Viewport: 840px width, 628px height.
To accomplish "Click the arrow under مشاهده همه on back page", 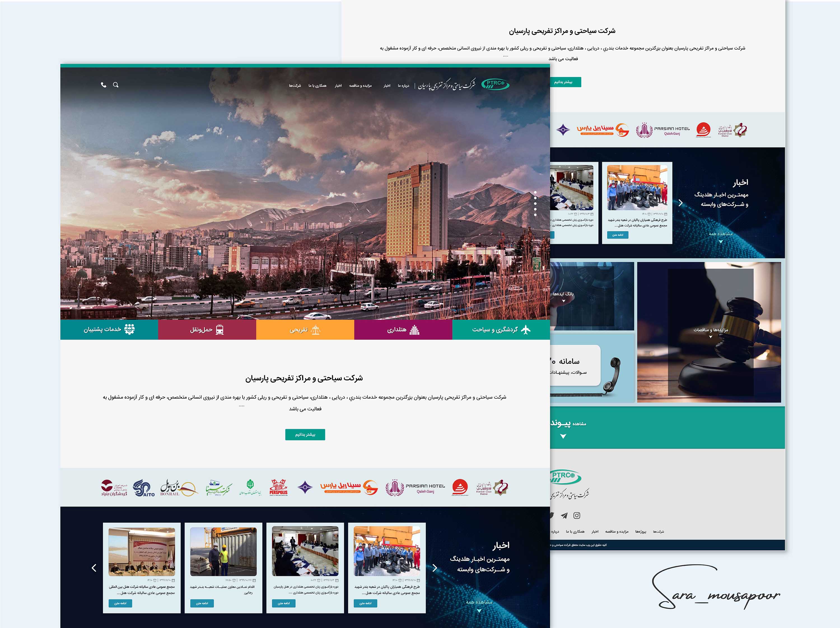I will [x=721, y=241].
